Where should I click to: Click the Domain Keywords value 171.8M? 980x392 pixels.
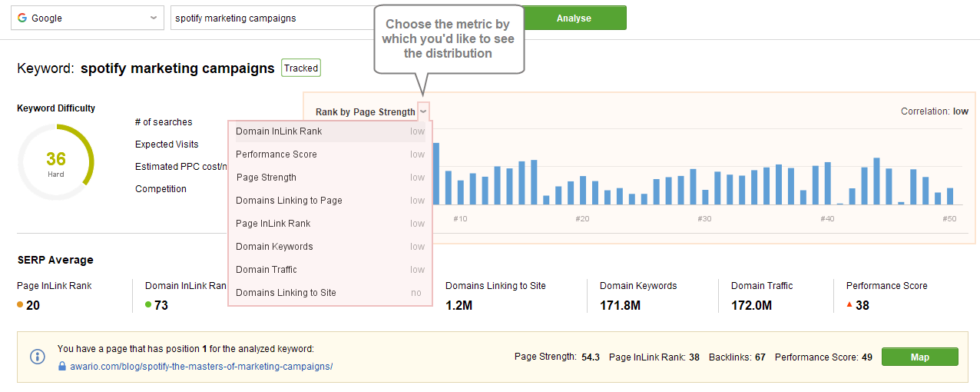click(x=620, y=305)
